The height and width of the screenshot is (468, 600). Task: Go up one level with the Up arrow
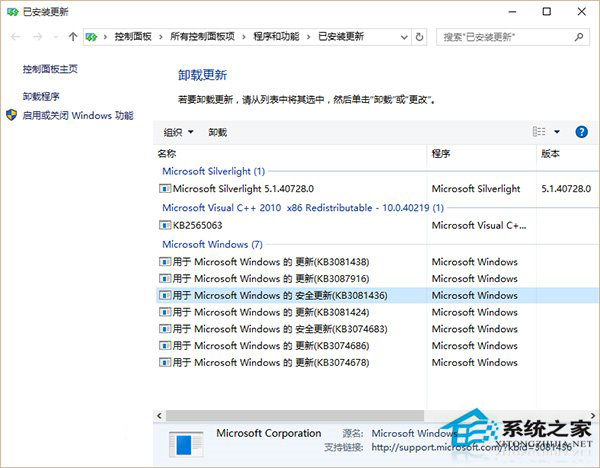[73, 37]
